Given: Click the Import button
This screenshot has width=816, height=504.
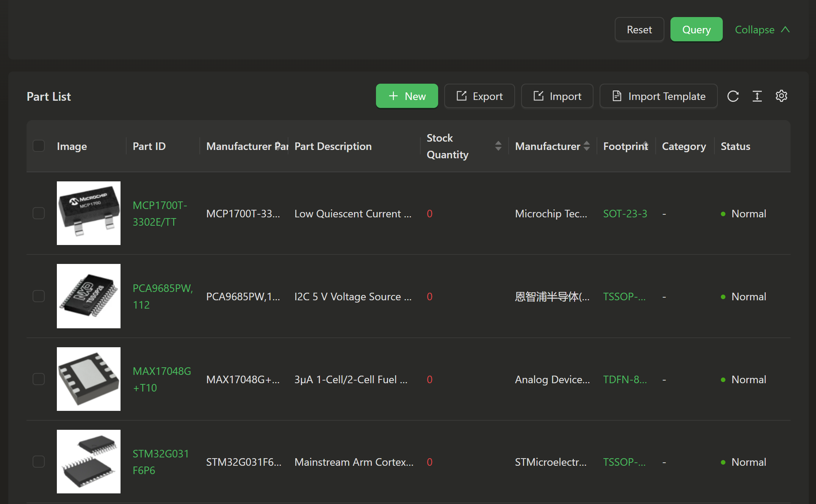Looking at the screenshot, I should (557, 96).
